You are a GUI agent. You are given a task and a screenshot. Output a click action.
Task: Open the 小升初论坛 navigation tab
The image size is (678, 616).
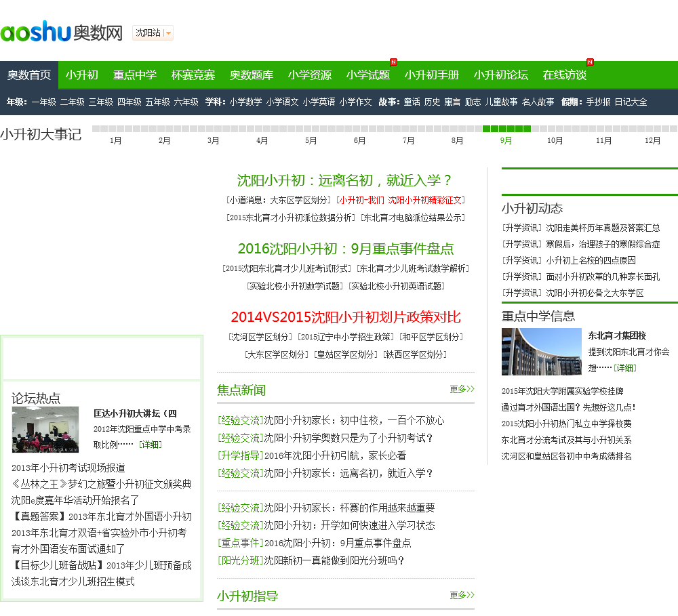500,75
